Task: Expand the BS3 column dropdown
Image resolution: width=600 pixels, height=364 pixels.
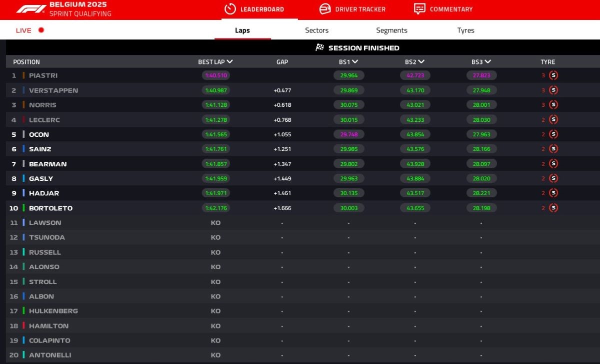Action: 488,62
